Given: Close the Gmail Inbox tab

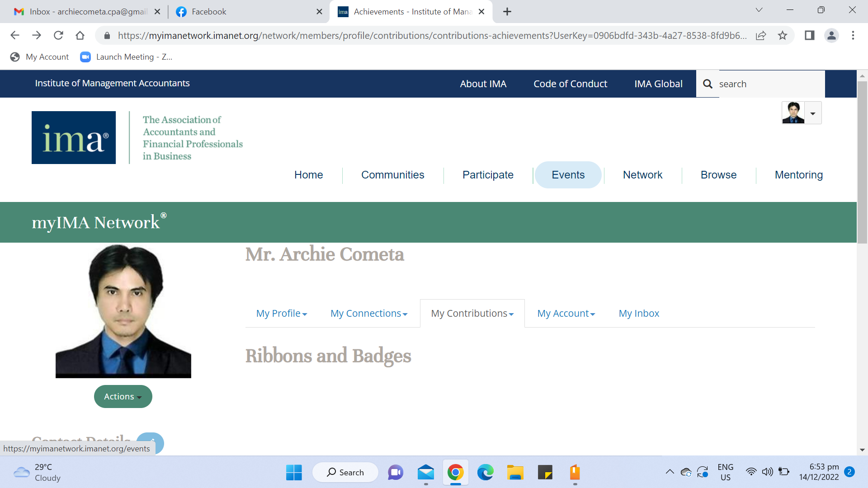Looking at the screenshot, I should pyautogui.click(x=157, y=12).
